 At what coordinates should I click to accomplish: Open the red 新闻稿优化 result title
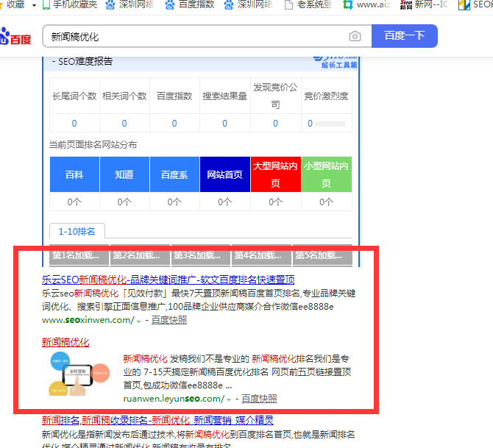click(65, 342)
